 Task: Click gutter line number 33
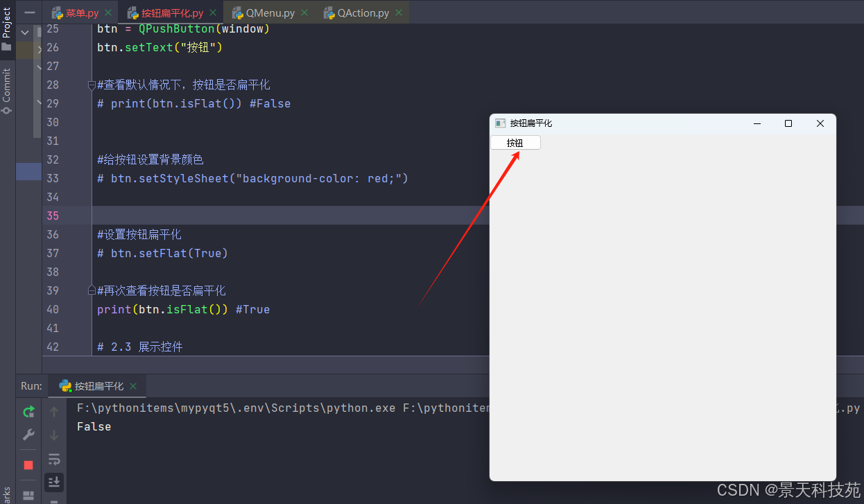tap(53, 179)
